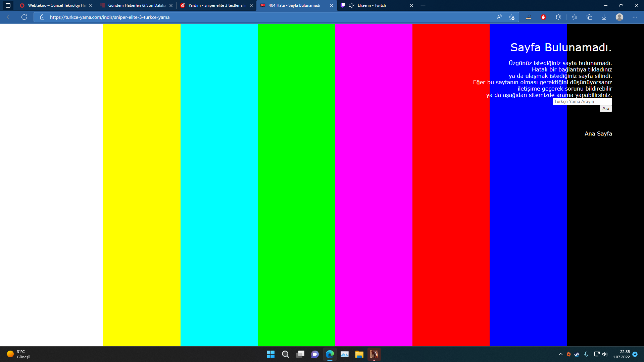
Task: Click the Ara search button
Action: click(x=606, y=108)
